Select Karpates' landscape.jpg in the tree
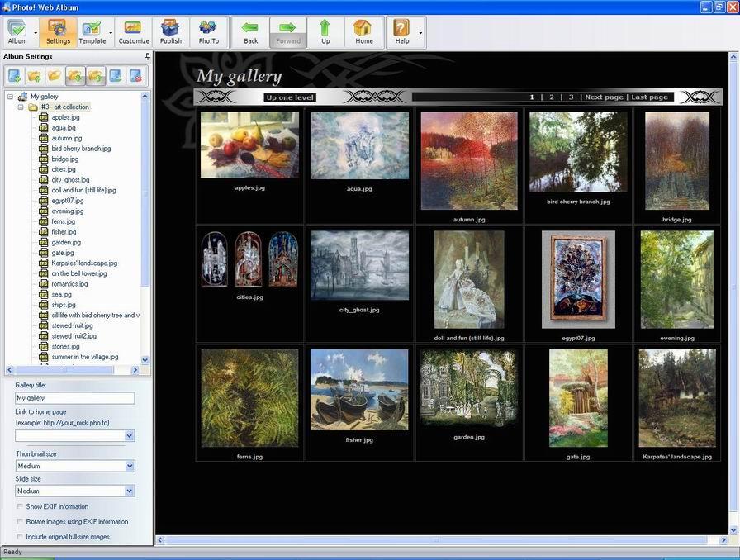Image resolution: width=740 pixels, height=560 pixels. coord(84,263)
